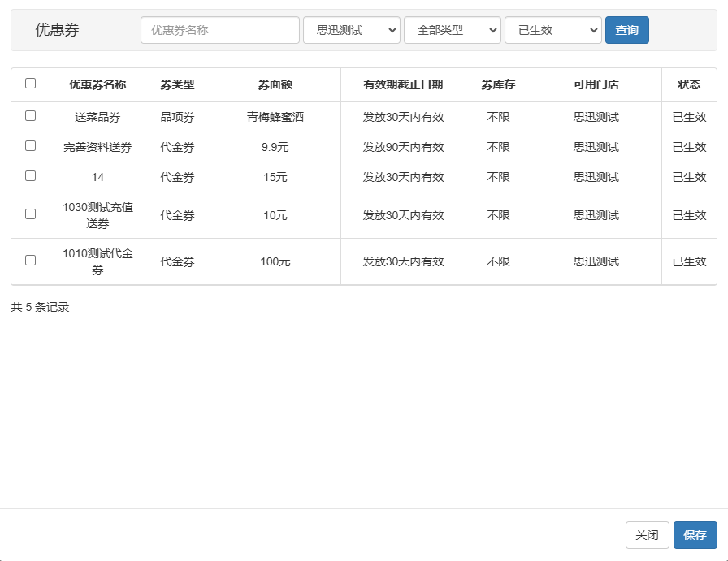Image resolution: width=728 pixels, height=561 pixels.
Task: Select the 完善资料送券 coupon checkbox
Action: 30,145
